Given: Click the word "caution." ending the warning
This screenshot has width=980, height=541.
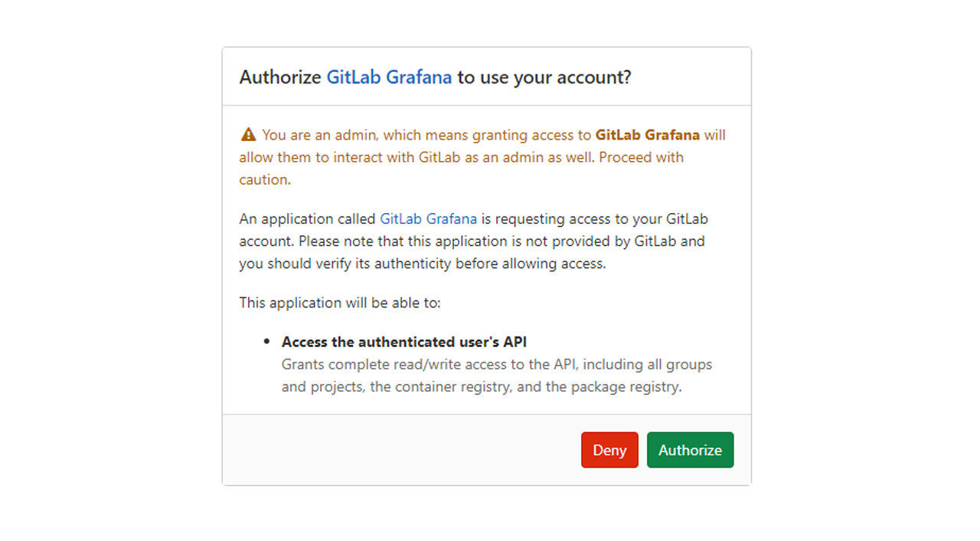Looking at the screenshot, I should tap(265, 180).
